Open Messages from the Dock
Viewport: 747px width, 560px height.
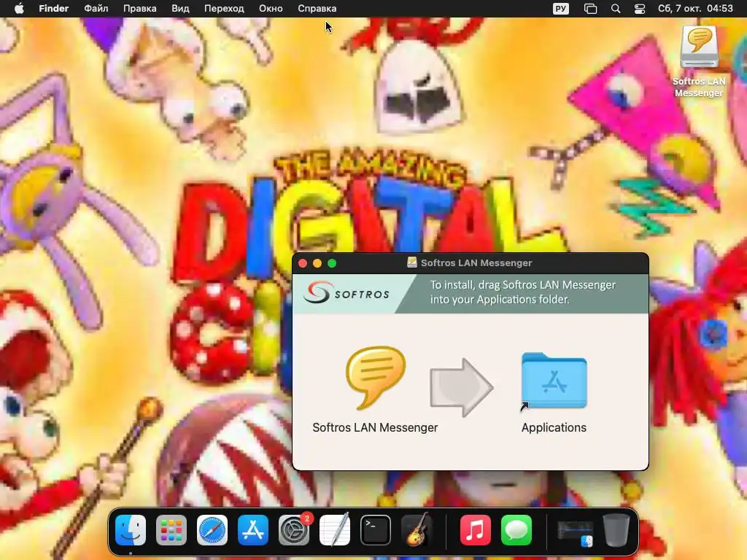point(516,529)
